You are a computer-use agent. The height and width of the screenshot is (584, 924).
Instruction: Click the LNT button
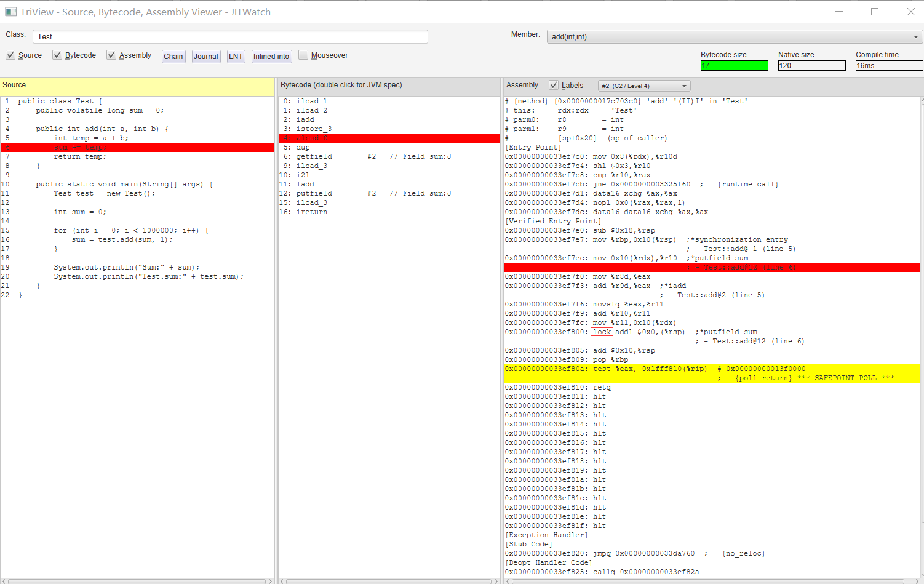pyautogui.click(x=236, y=57)
